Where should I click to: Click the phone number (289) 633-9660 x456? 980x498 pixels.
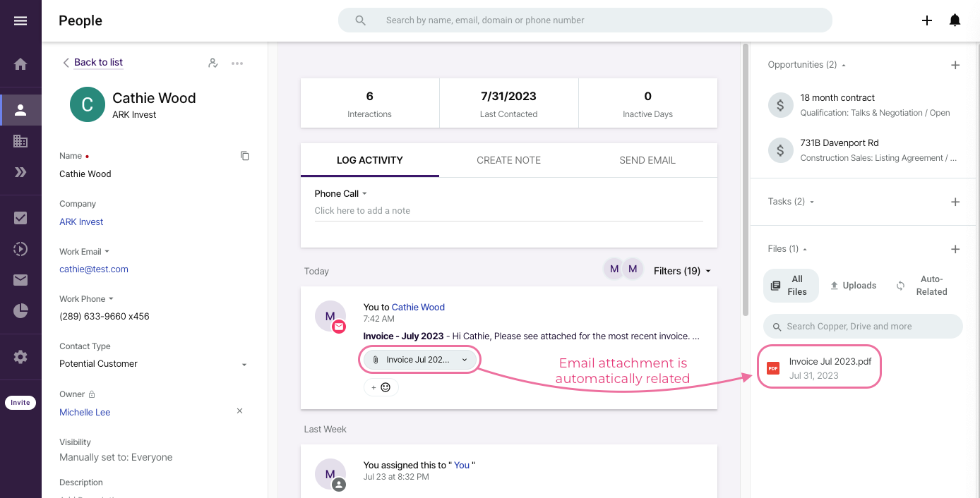click(x=104, y=316)
